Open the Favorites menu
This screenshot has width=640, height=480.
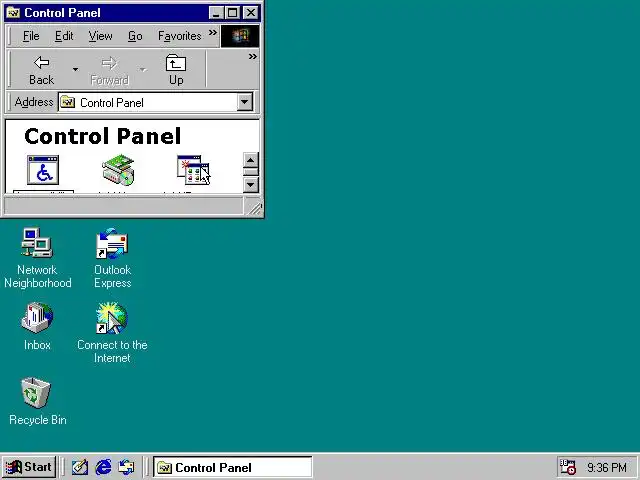point(180,36)
